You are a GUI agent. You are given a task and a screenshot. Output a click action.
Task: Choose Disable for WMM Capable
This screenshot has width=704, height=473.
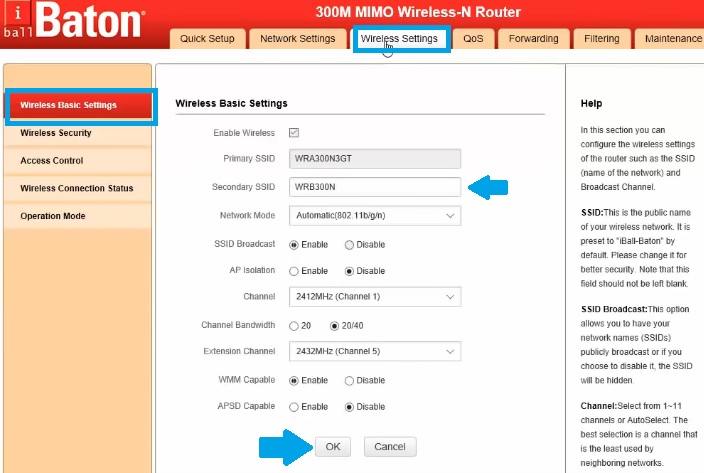point(349,380)
